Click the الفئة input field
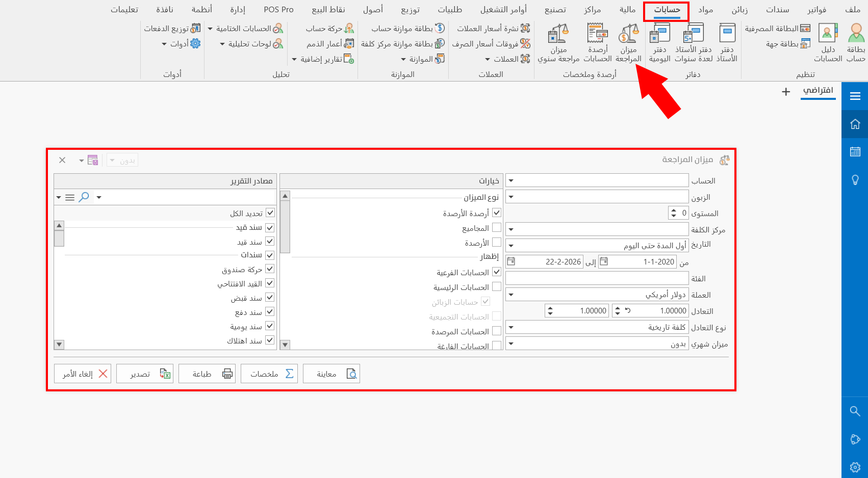The width and height of the screenshot is (868, 478). tap(597, 278)
